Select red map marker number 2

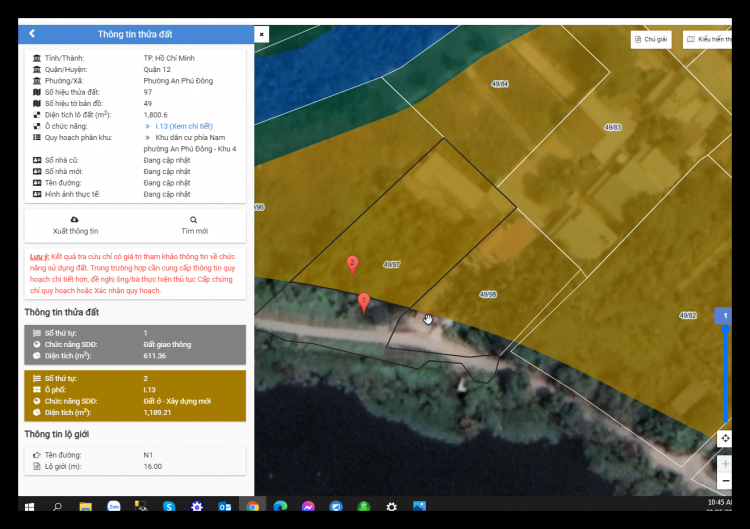coord(353,265)
